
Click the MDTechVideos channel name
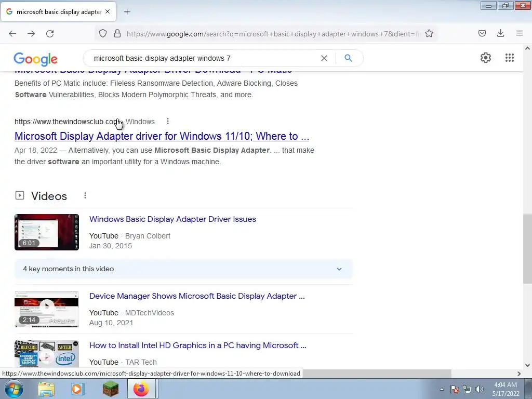click(x=149, y=313)
